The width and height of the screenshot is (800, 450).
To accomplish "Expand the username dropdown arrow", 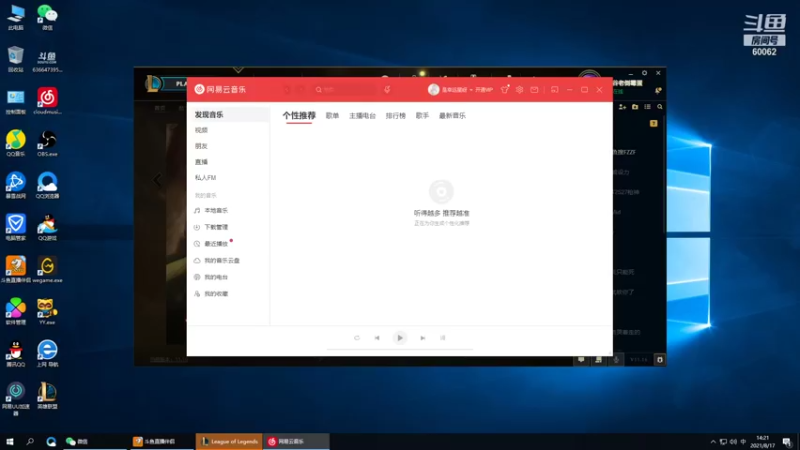I will 471,90.
